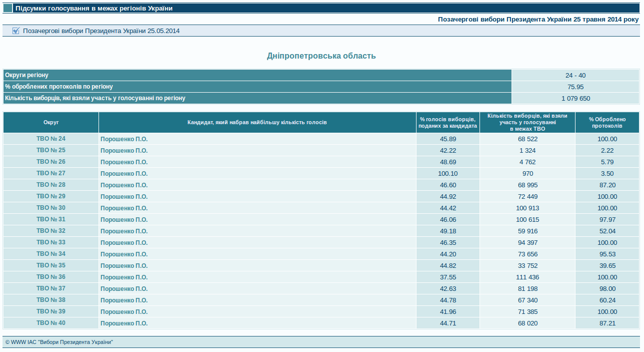Click Порошенко П.О. in ТВО № 33 row
The image size is (644, 352).
[x=124, y=243]
